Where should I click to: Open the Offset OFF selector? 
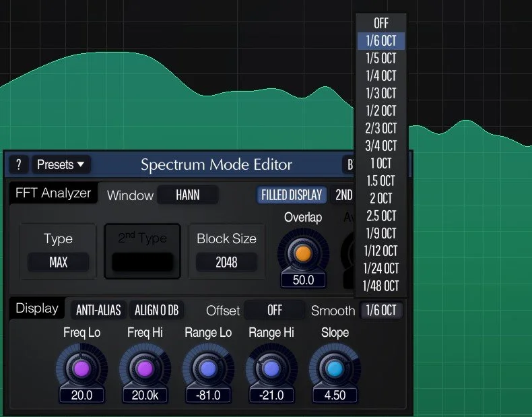coord(275,310)
